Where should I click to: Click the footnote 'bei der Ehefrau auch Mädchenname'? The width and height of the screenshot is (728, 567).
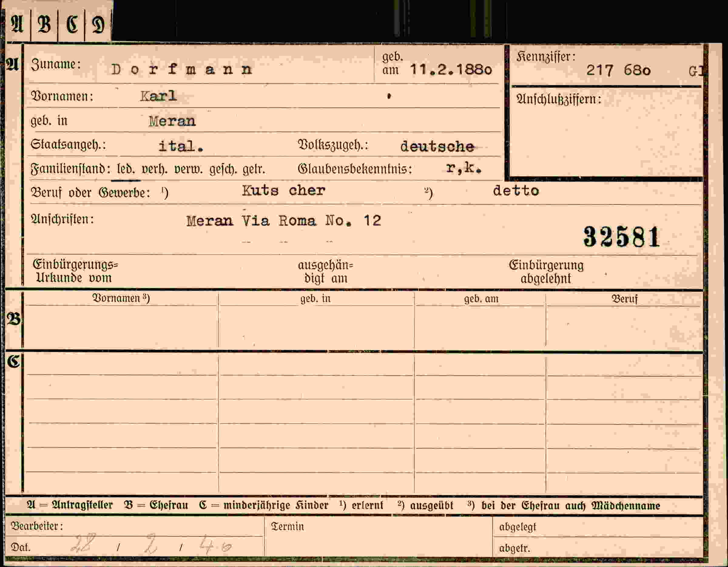(x=571, y=505)
